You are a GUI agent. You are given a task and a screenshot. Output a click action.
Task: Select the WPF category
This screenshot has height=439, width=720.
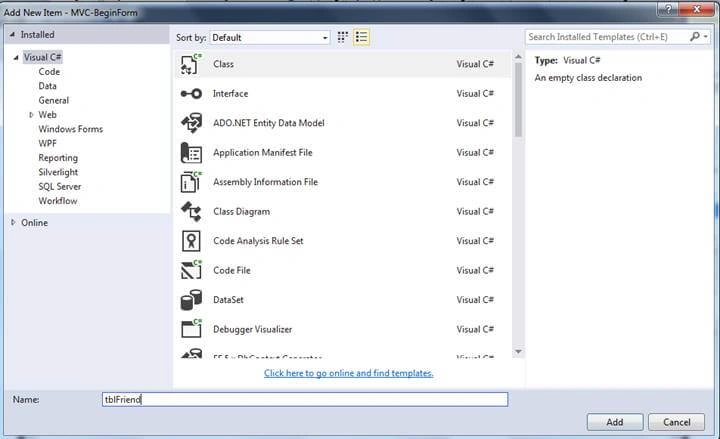pos(47,143)
